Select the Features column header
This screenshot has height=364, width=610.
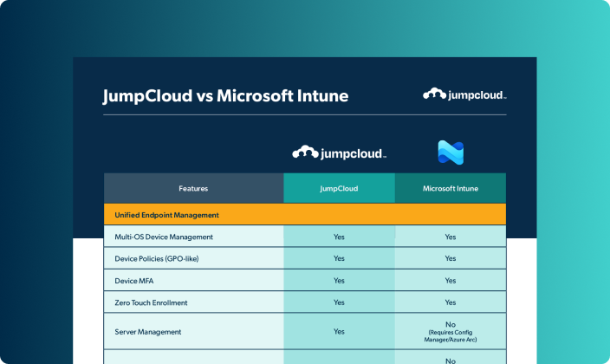pyautogui.click(x=193, y=188)
